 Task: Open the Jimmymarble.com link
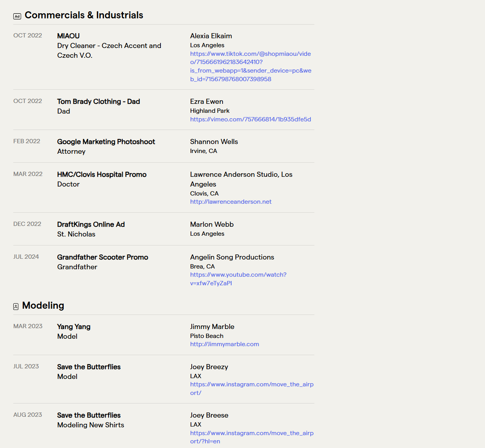click(x=225, y=344)
